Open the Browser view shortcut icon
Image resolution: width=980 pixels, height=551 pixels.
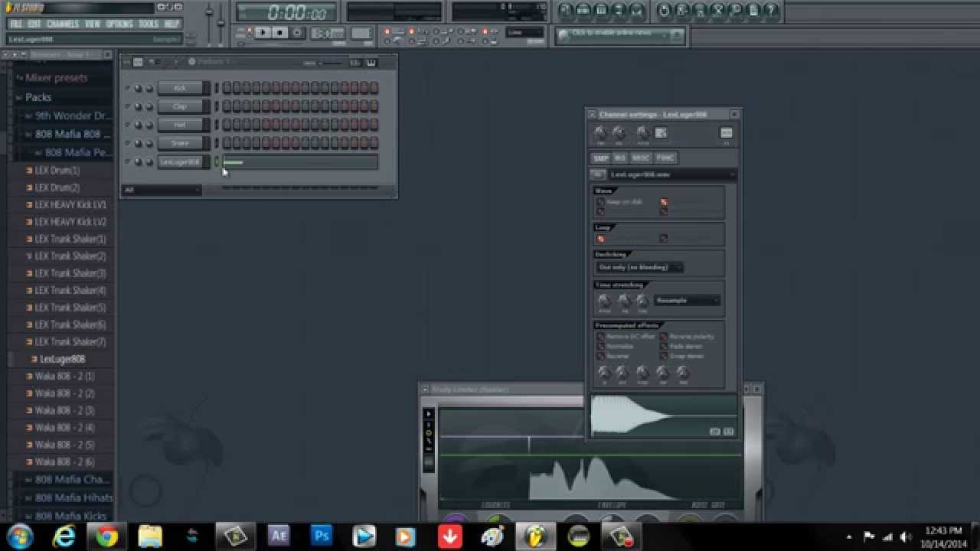(619, 11)
